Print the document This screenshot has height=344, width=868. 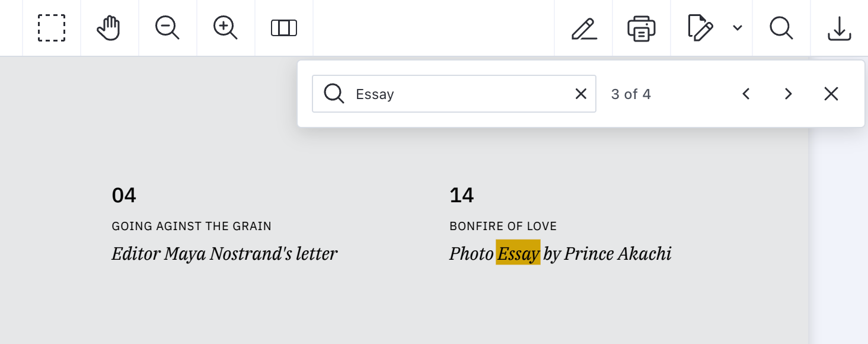(642, 28)
